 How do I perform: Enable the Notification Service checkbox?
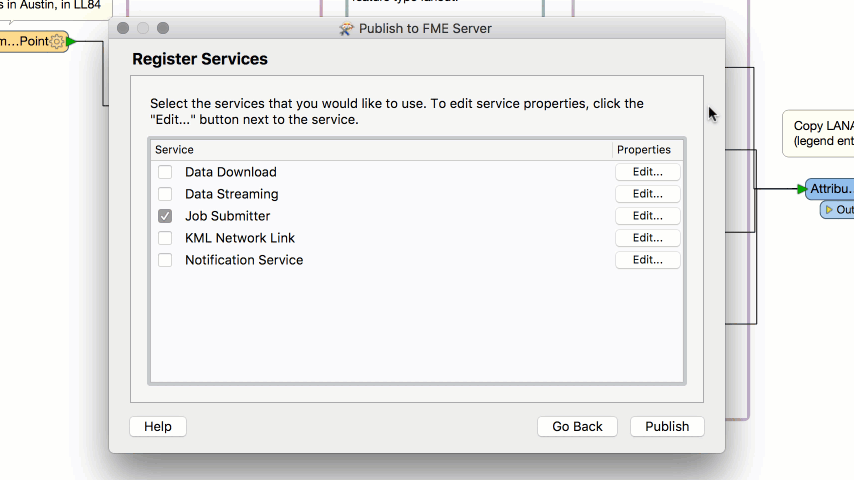165,260
